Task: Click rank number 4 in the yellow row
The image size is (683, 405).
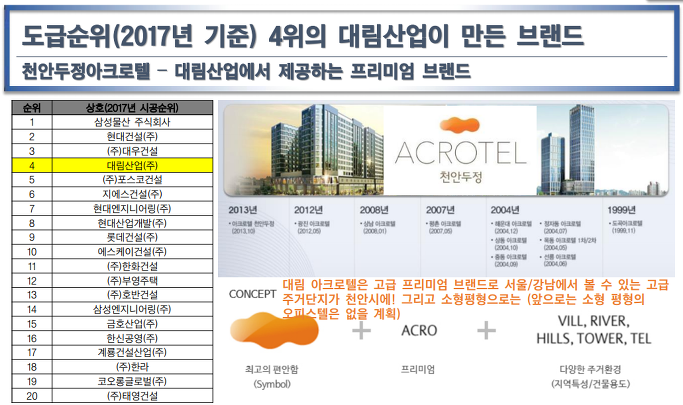Action: (32, 165)
